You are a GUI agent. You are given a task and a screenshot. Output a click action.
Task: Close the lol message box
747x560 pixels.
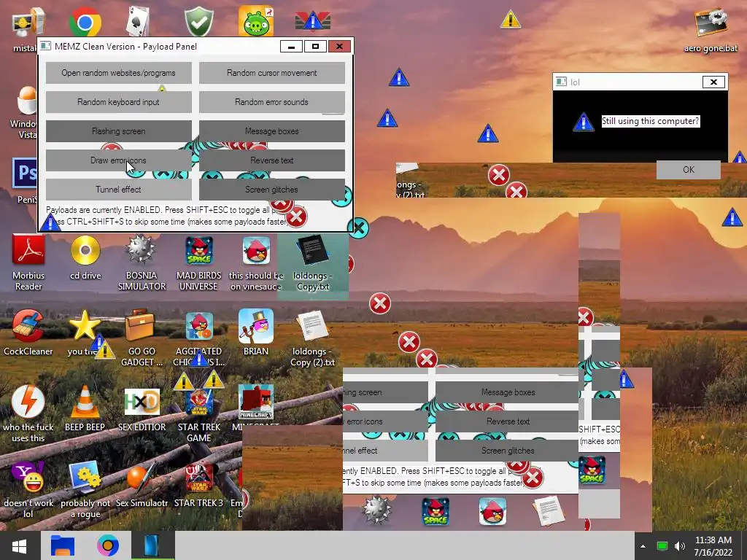(713, 82)
